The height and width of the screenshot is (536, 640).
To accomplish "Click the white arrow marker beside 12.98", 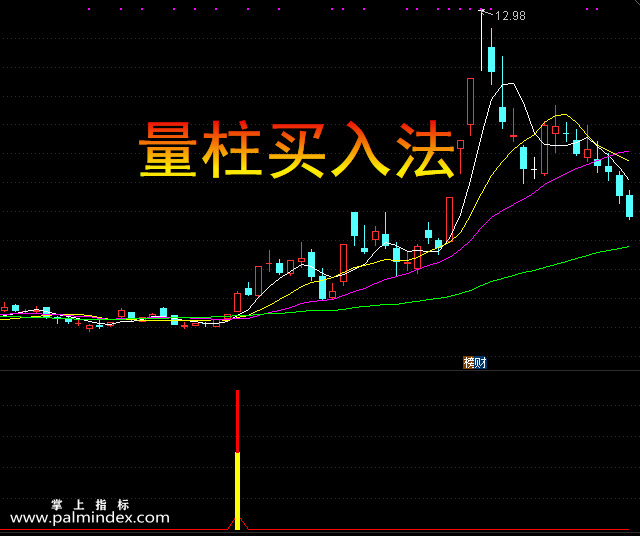I will [483, 11].
